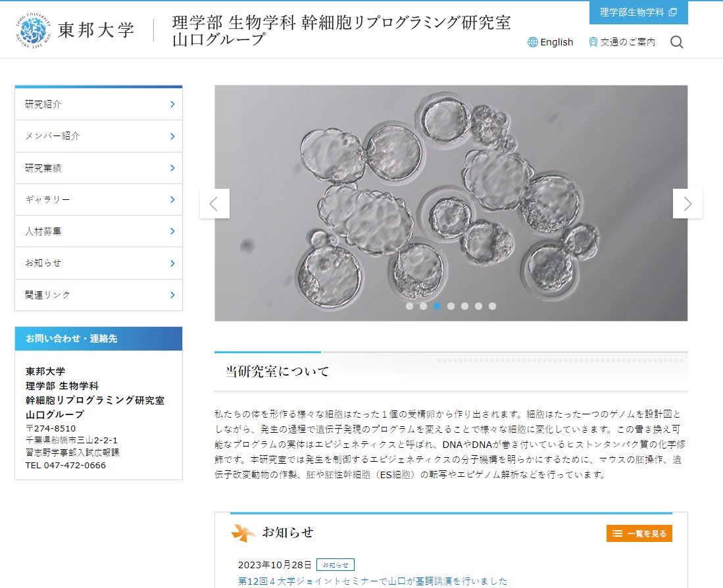Image resolution: width=723 pixels, height=588 pixels.
Task: Click the chevron on お知らせ sidebar row
Action: (x=172, y=263)
